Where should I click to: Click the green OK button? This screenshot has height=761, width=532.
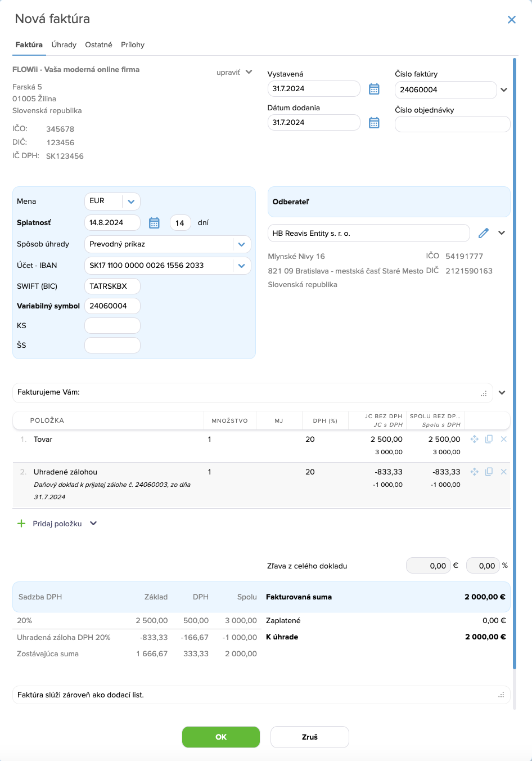[x=221, y=737]
